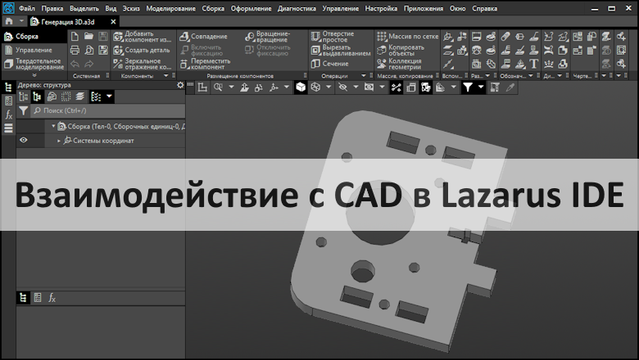The image size is (639, 360).
Task: Click the variables fx icon in left sidebar
Action: click(9, 115)
